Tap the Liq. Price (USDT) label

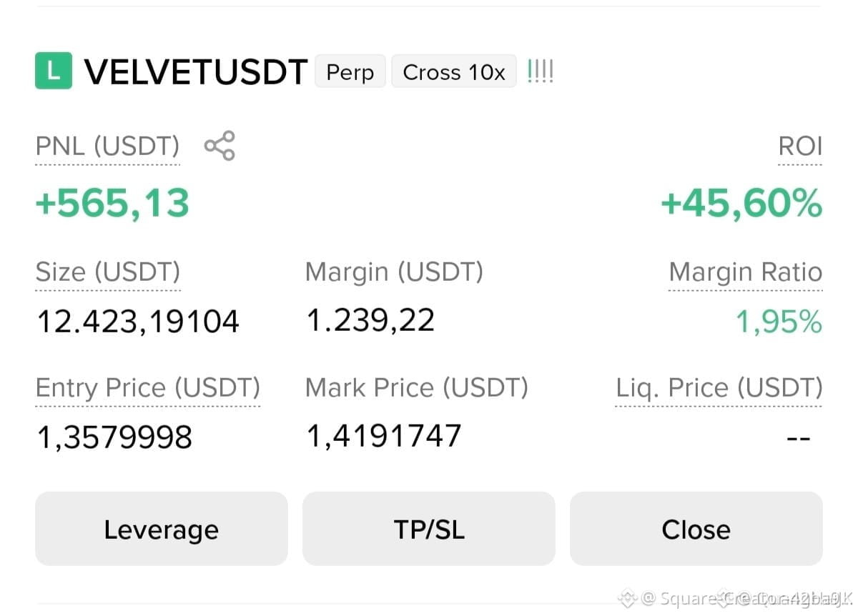tap(719, 388)
